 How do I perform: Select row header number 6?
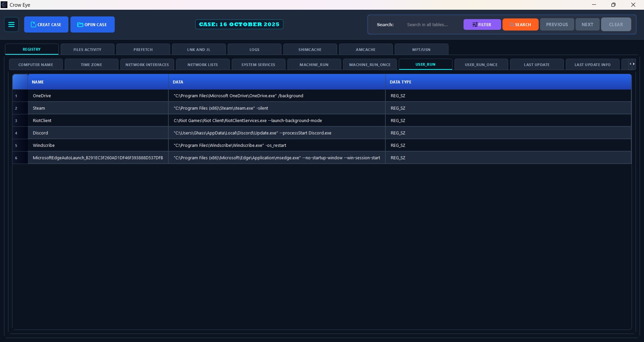coord(20,158)
